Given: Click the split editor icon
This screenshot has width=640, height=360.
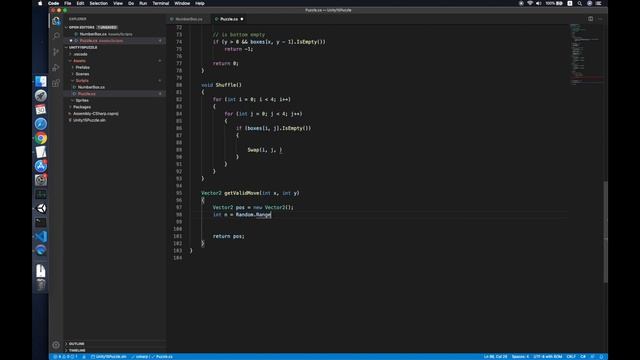Looking at the screenshot, I should tap(590, 19).
